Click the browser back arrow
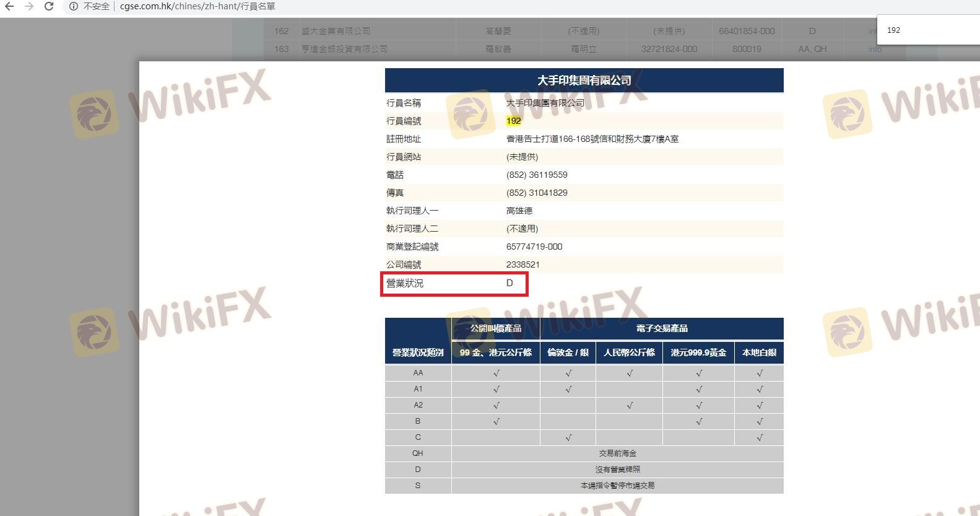Viewport: 980px width, 516px height. (x=9, y=6)
